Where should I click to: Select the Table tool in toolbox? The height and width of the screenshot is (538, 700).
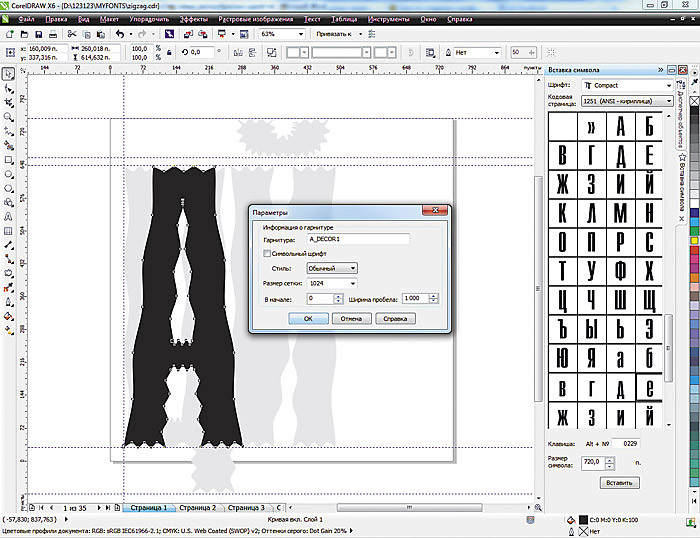coord(8,229)
